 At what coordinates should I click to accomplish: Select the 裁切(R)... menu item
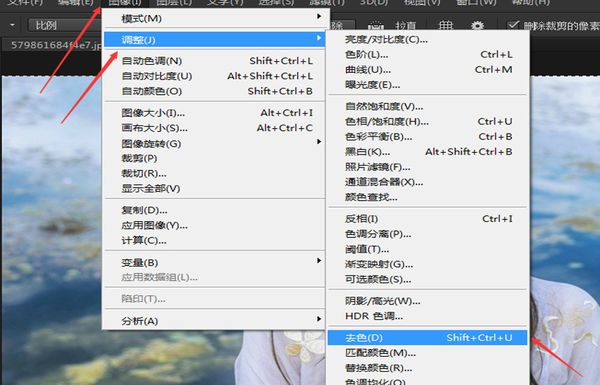click(x=214, y=173)
